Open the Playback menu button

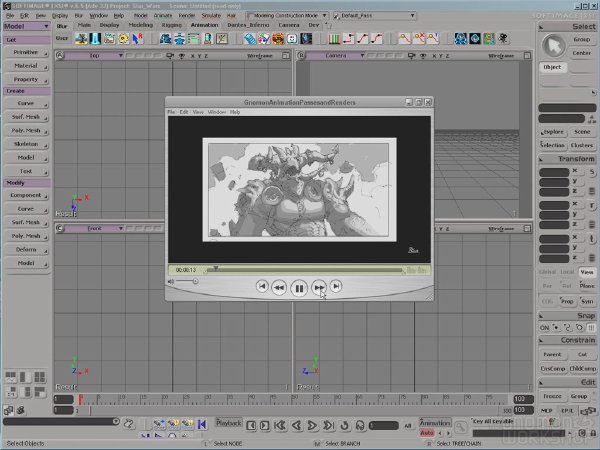pos(228,423)
